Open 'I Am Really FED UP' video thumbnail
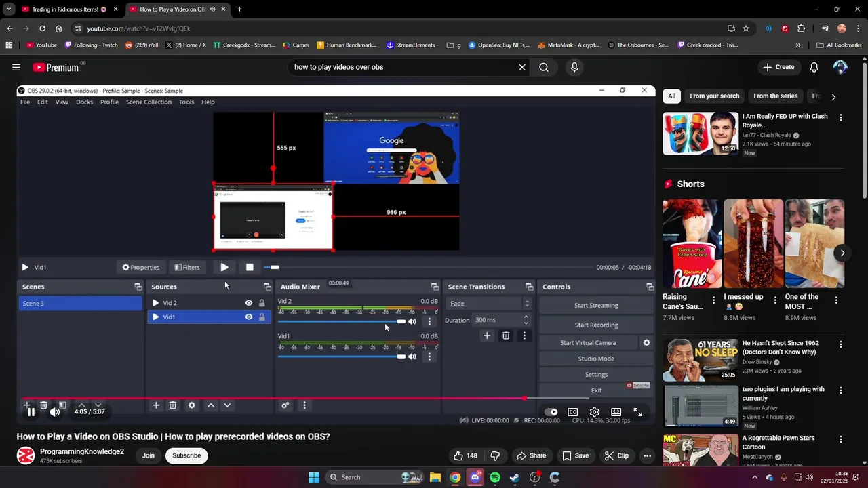Viewport: 868px width, 488px height. (700, 134)
